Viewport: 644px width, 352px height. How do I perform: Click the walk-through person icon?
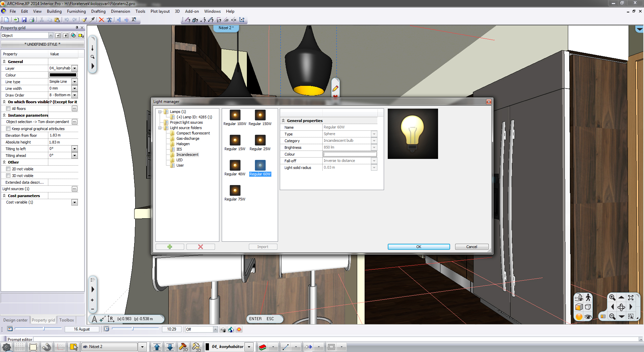coord(588,297)
